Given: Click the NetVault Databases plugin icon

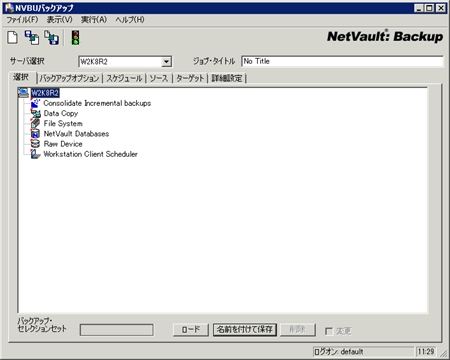Looking at the screenshot, I should point(35,134).
